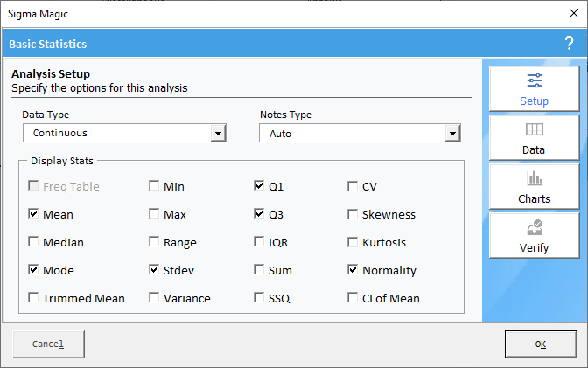
Task: Click the Auto notes type field
Action: point(350,134)
